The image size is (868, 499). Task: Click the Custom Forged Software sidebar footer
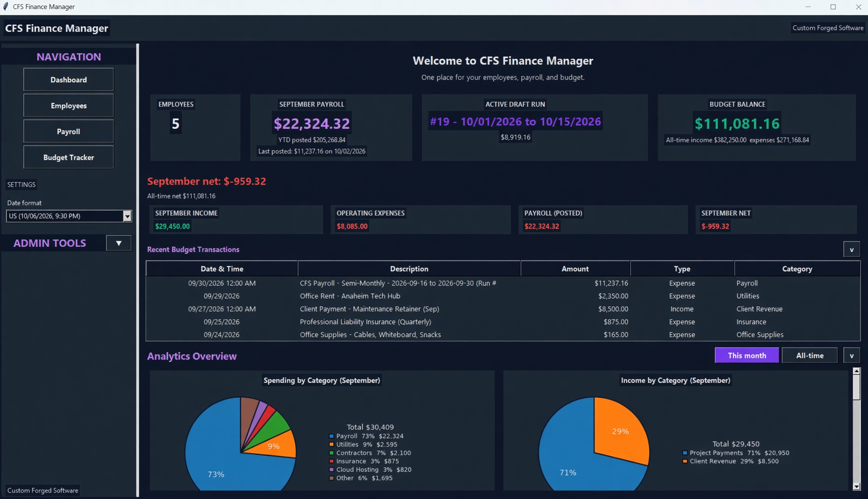[x=42, y=490]
